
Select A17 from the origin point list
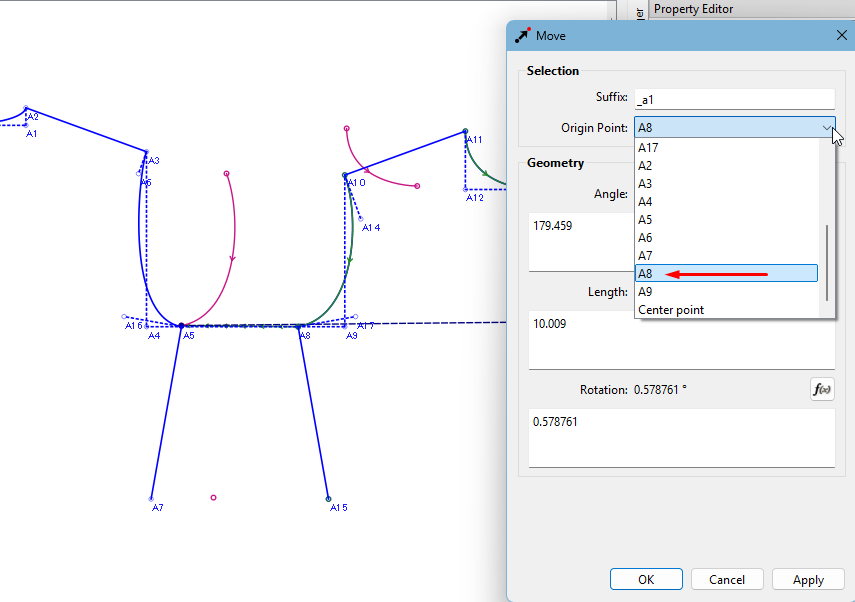(x=648, y=148)
